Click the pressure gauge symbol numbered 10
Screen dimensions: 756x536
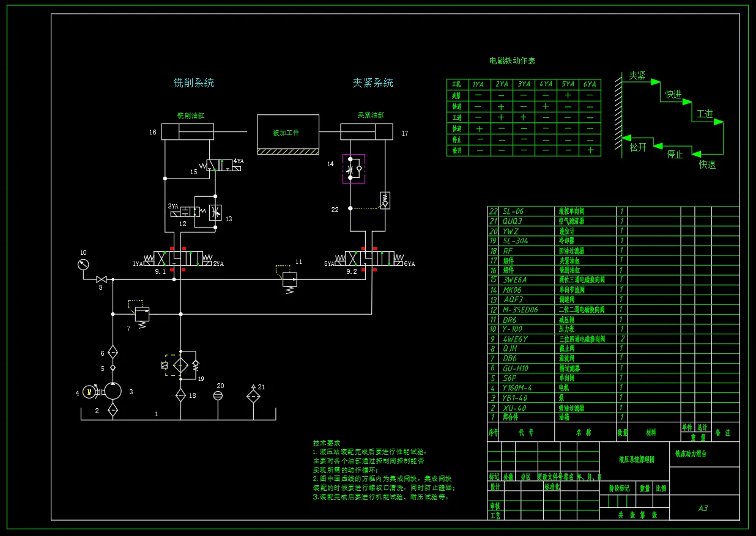click(x=83, y=264)
